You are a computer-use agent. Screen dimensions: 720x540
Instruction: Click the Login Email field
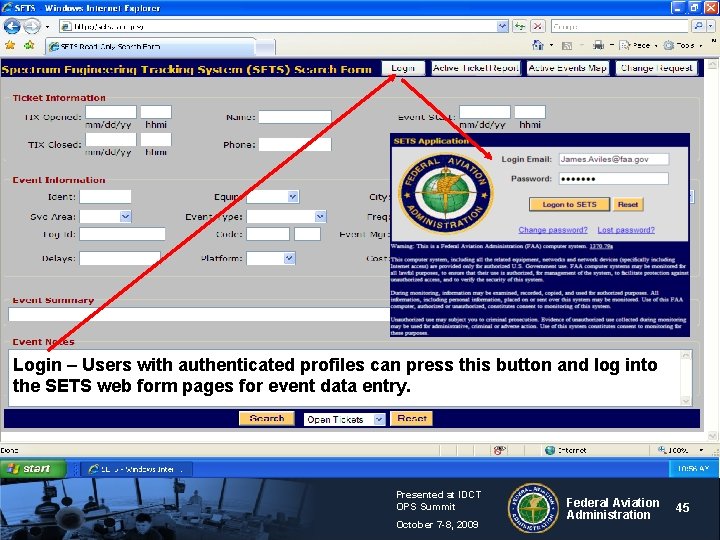(x=613, y=159)
